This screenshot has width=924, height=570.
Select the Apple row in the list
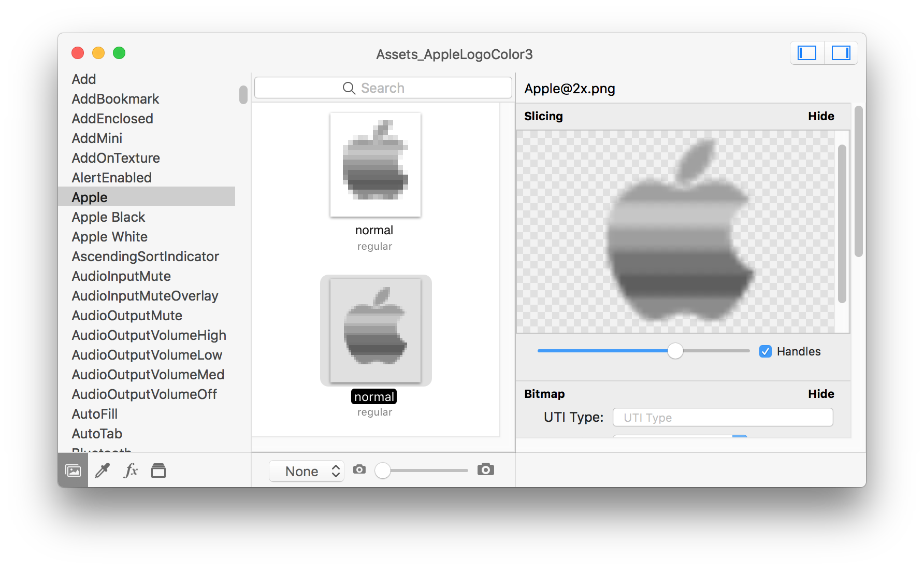(147, 197)
